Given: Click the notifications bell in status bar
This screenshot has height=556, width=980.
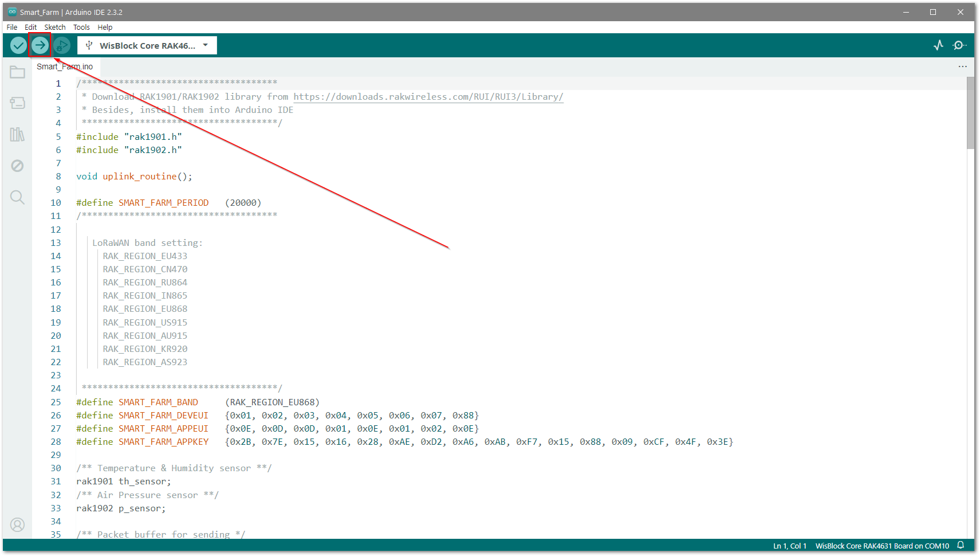Looking at the screenshot, I should [x=961, y=546].
